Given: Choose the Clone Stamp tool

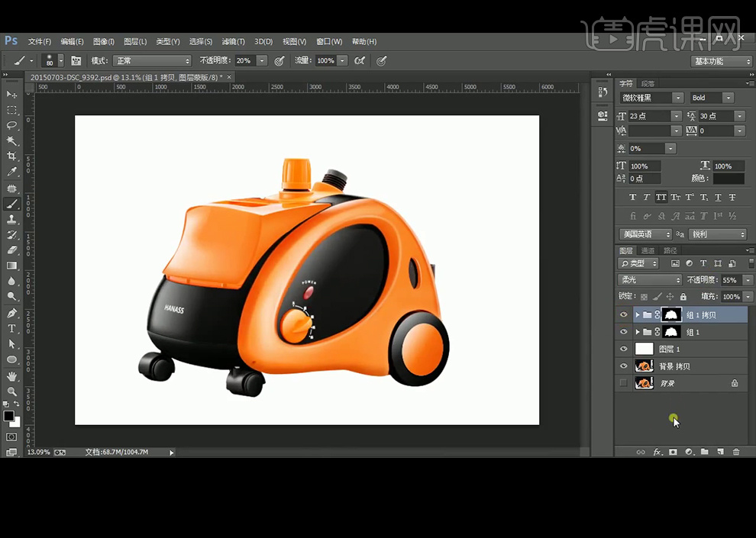Looking at the screenshot, I should pos(12,219).
